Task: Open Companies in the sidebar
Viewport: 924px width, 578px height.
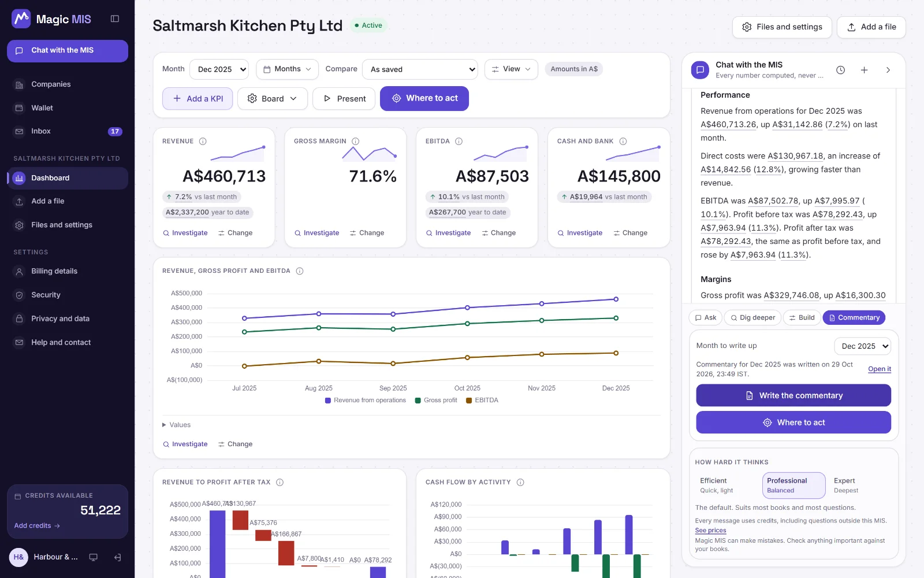Action: (x=68, y=84)
